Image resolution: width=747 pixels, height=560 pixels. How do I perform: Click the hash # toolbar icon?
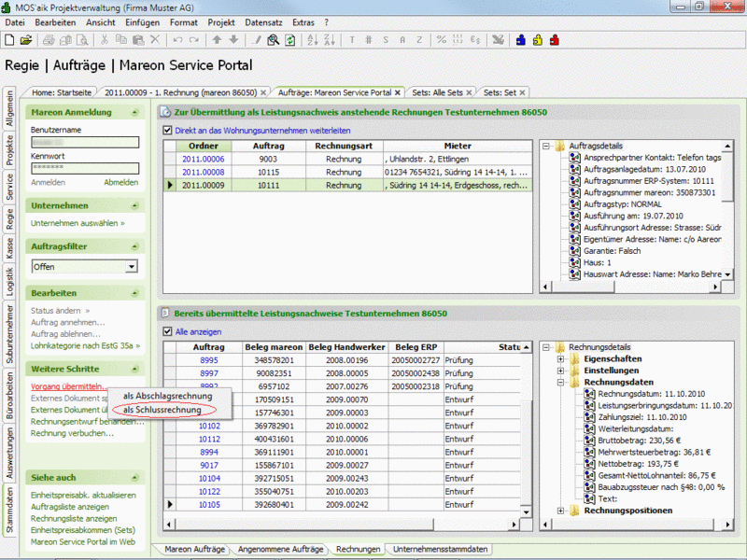click(369, 40)
